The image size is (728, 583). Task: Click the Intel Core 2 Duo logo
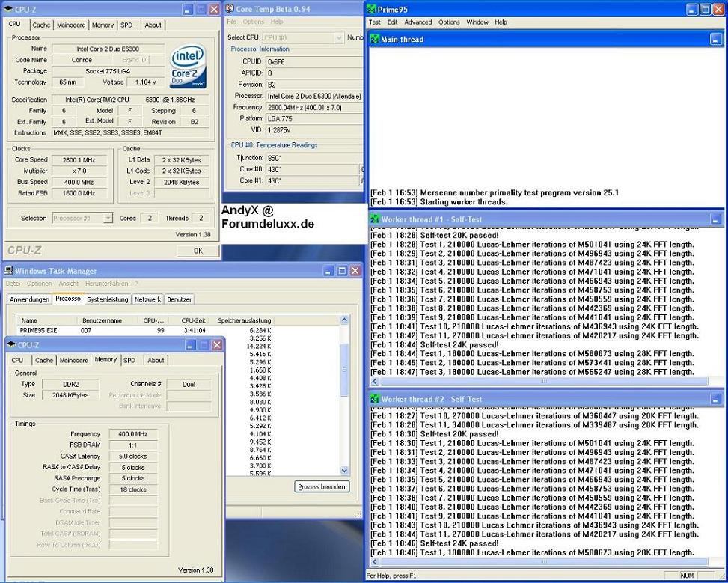point(188,66)
